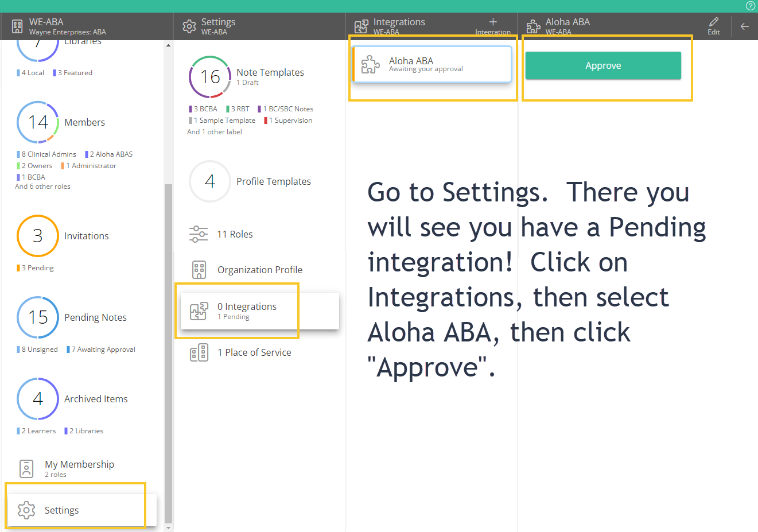Click the Roles sliders icon

tap(199, 234)
